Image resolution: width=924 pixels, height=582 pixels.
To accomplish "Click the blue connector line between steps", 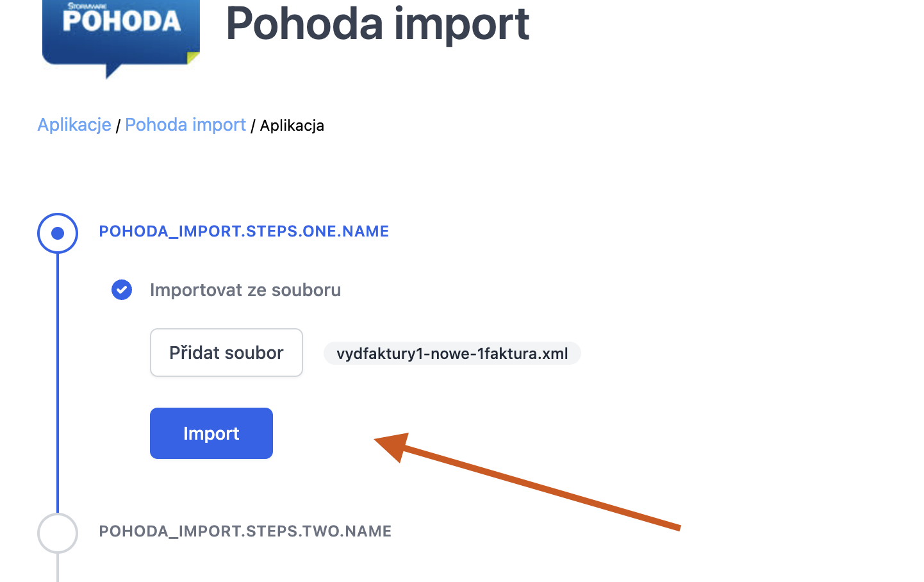I will [x=58, y=385].
